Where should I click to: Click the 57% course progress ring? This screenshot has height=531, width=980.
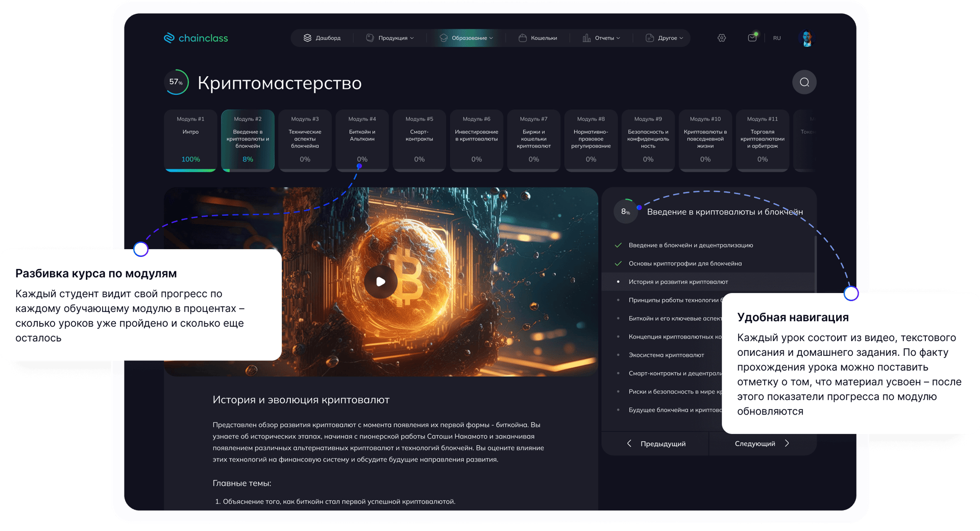click(x=176, y=82)
